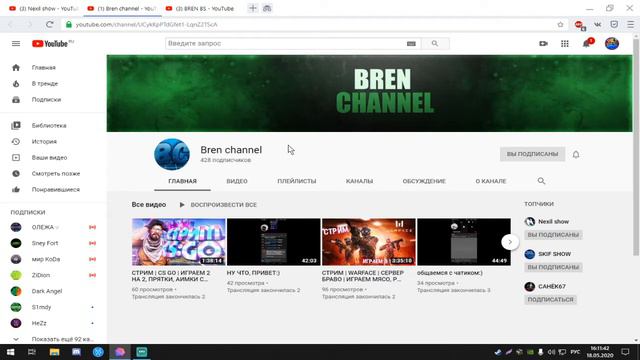Open the Все видео section link

click(x=149, y=205)
